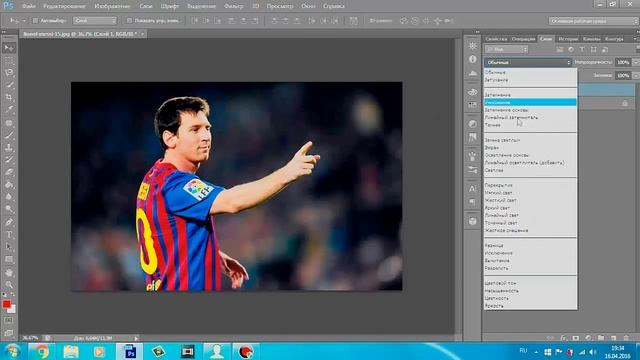Open the blend mode dropdown Обычные
The image size is (640, 360).
528,62
